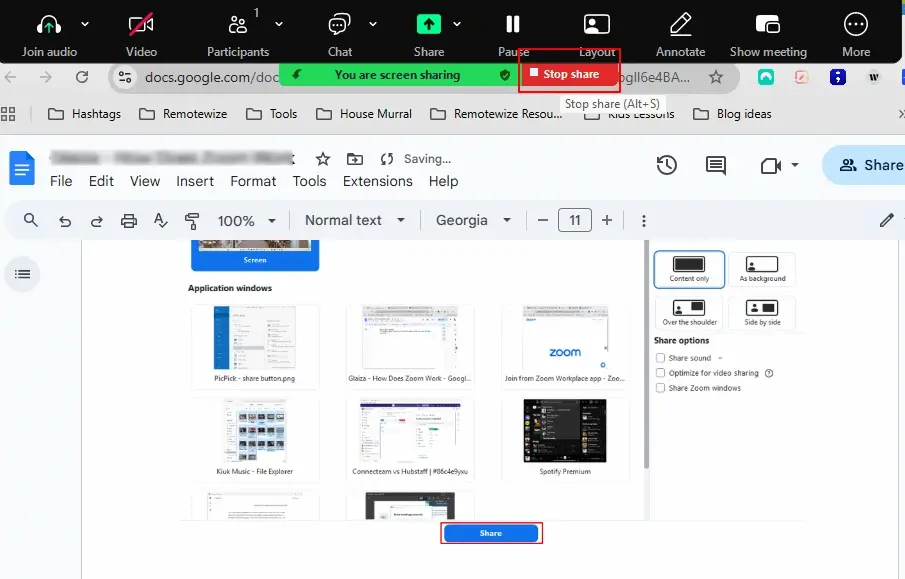Click the paint format roller icon

pyautogui.click(x=192, y=221)
